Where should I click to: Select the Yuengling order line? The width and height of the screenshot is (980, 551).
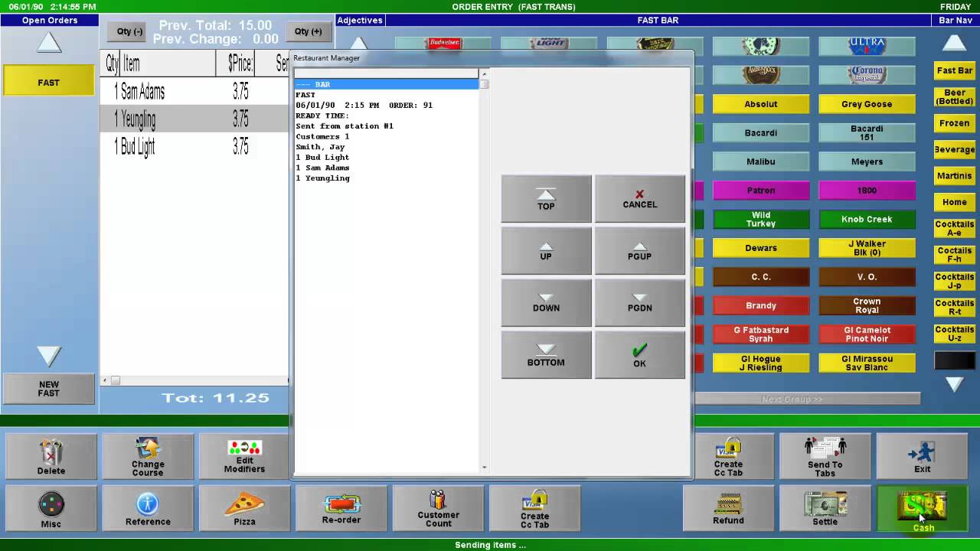(x=195, y=119)
